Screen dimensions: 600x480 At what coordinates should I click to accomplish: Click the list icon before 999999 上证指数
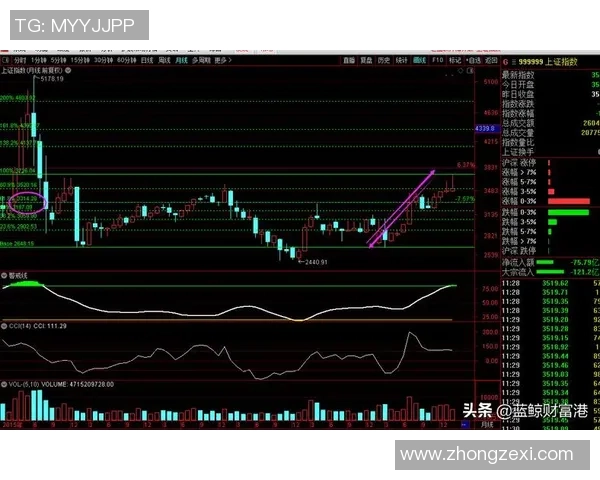pos(517,60)
